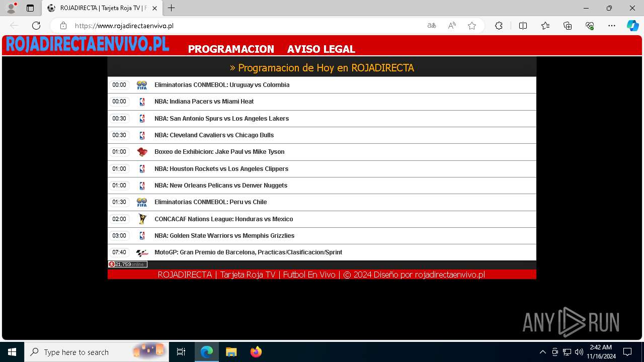Image resolution: width=644 pixels, height=362 pixels.
Task: Open Uruguay vs Colombia match link
Action: point(222,85)
